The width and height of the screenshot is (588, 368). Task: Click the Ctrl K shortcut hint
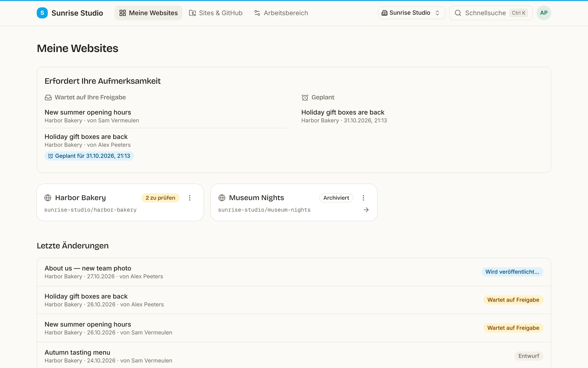coord(518,13)
